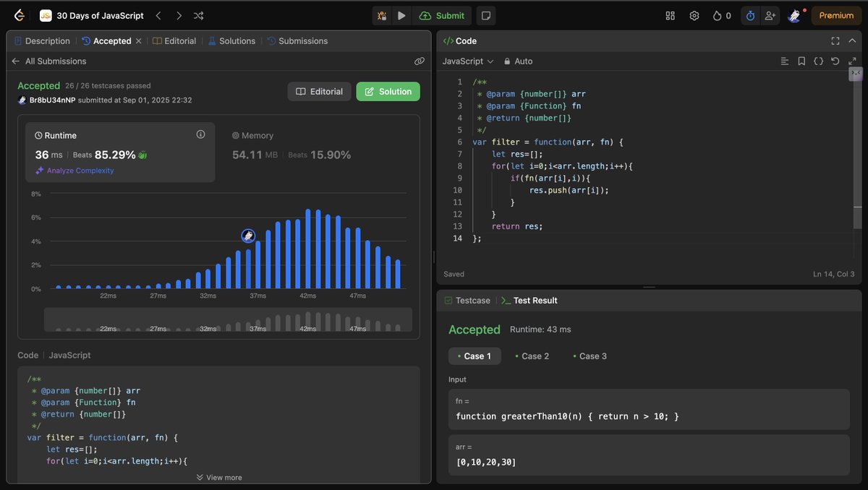Open the profile avatar menu
The image size is (868, 490).
[x=795, y=16]
